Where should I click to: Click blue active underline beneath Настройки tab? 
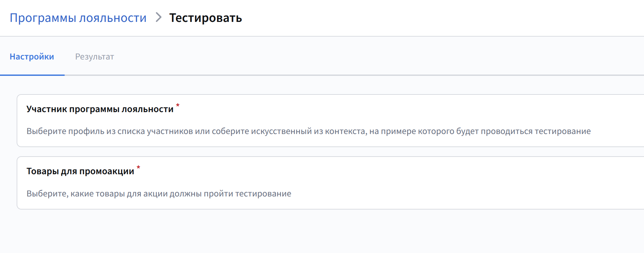32,75
